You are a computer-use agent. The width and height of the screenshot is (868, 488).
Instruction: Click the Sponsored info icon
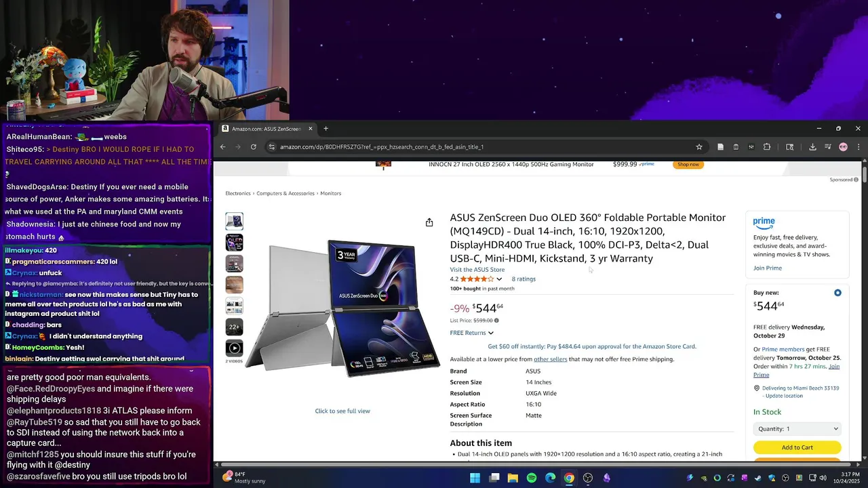(856, 180)
